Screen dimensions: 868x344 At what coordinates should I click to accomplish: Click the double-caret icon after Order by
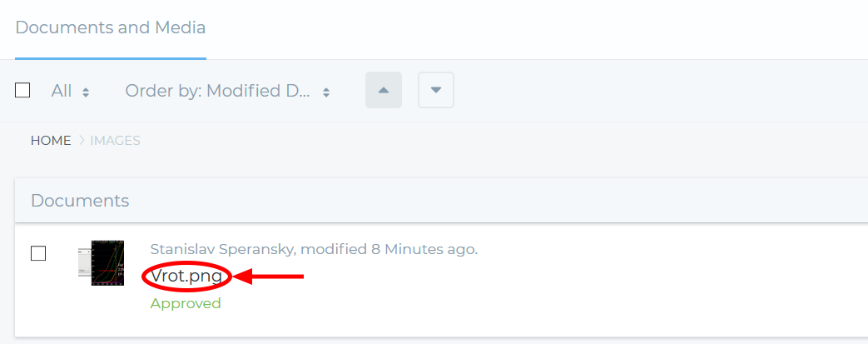click(x=326, y=92)
